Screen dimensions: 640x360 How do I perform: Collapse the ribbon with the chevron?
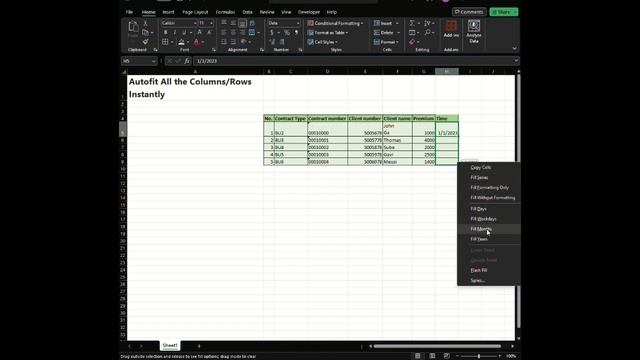514,49
